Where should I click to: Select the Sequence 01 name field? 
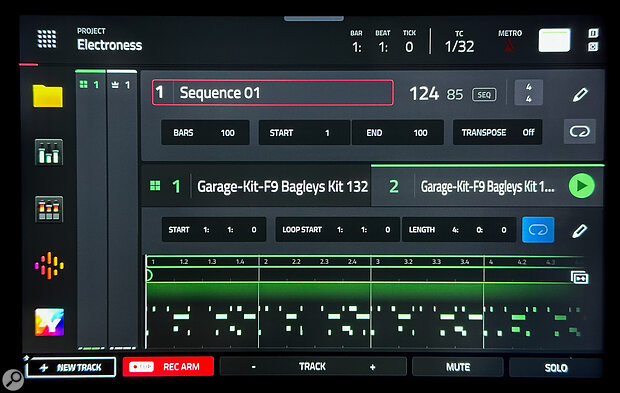tap(272, 93)
